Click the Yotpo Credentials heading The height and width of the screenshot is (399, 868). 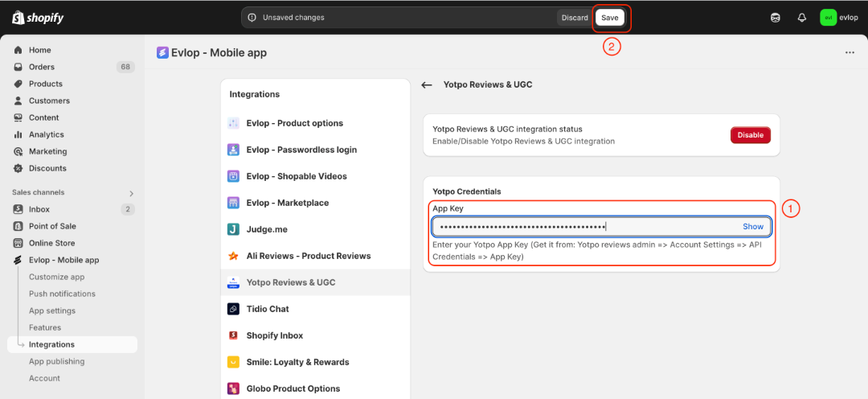pos(467,191)
